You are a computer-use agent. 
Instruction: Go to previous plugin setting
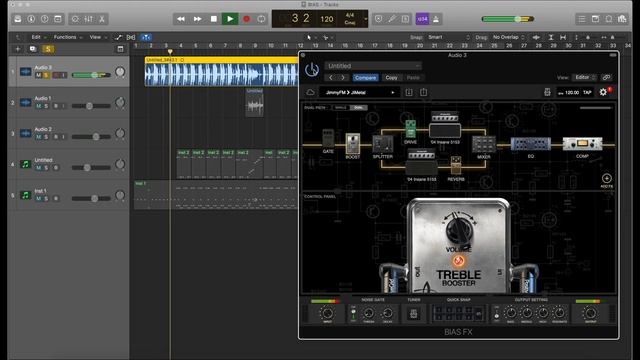(x=331, y=78)
